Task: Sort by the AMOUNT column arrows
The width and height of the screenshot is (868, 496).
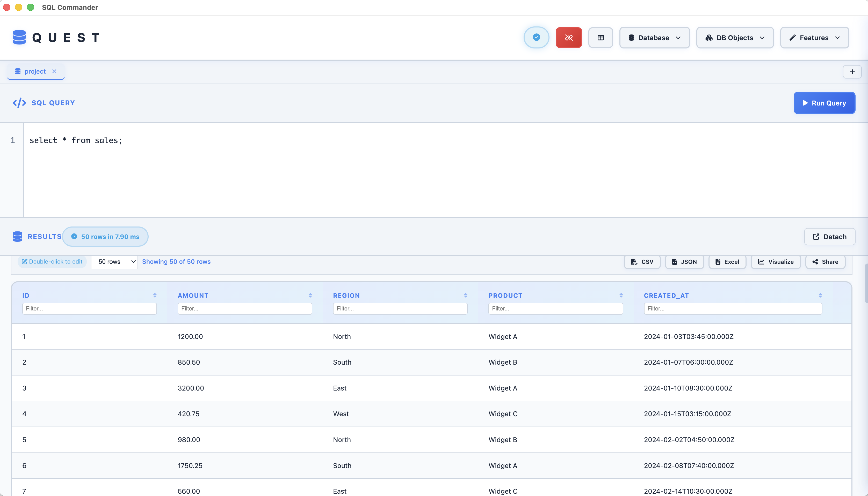Action: 310,295
